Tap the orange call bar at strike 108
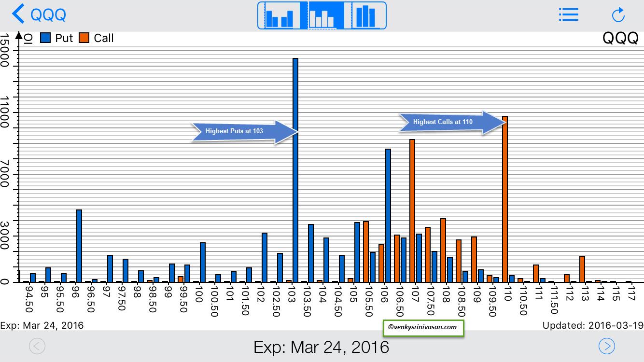This screenshot has height=362, width=644. pos(443,250)
